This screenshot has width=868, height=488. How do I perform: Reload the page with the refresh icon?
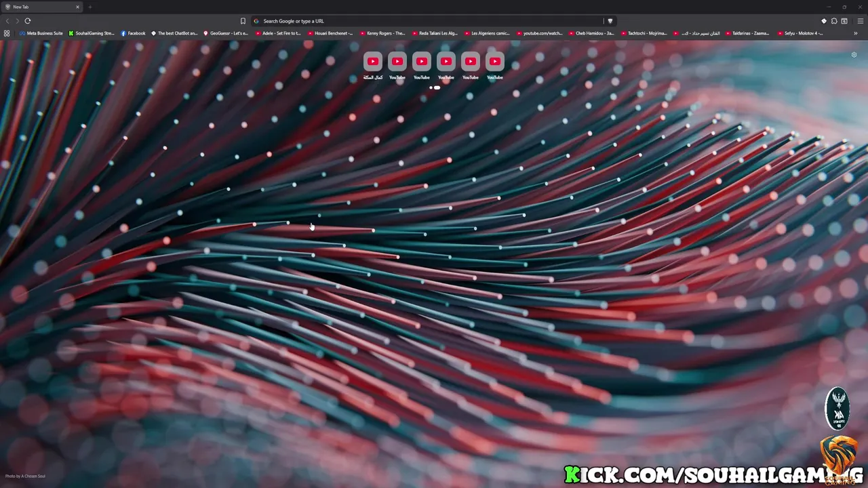[x=28, y=21]
